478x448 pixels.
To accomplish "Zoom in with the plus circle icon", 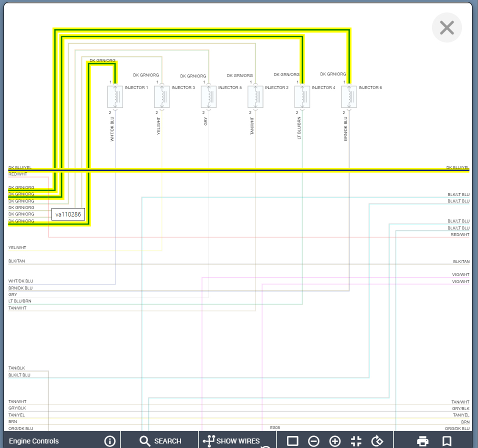I will click(334, 441).
